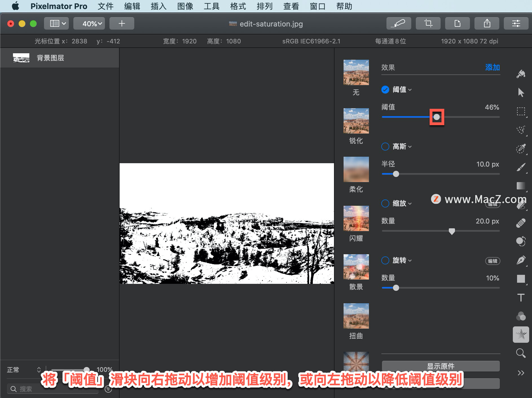
Task: Select the Repair bandage tool
Action: pyautogui.click(x=521, y=223)
